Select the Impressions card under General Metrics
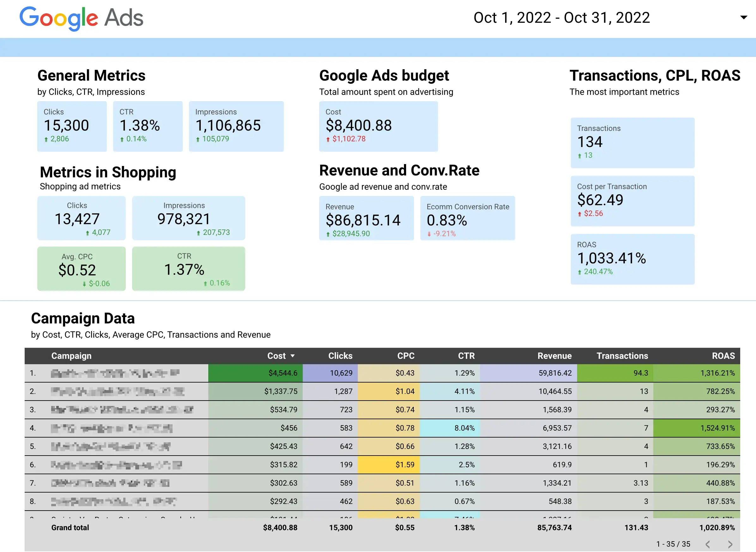Screen dimensions: 756x552 [236, 126]
